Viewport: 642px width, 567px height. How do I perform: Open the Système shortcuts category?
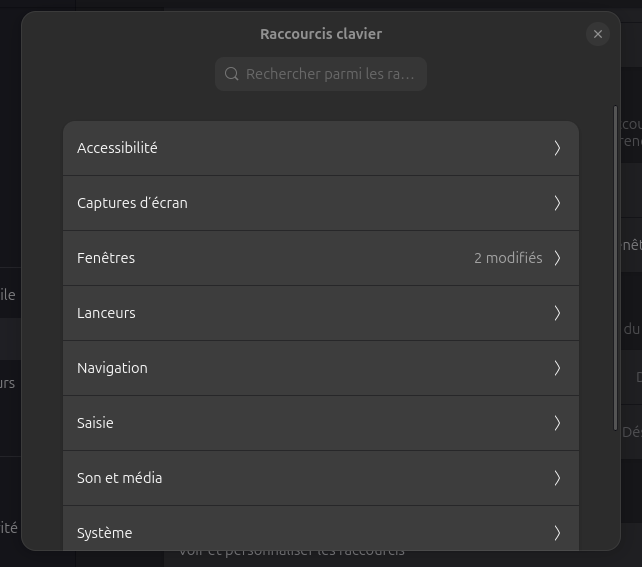300,532
